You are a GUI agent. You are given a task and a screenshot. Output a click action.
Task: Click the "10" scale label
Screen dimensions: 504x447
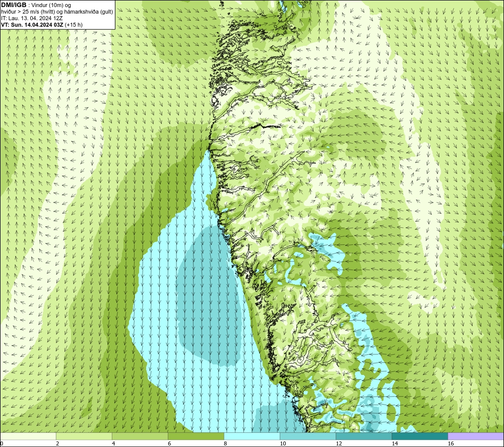[283, 443]
